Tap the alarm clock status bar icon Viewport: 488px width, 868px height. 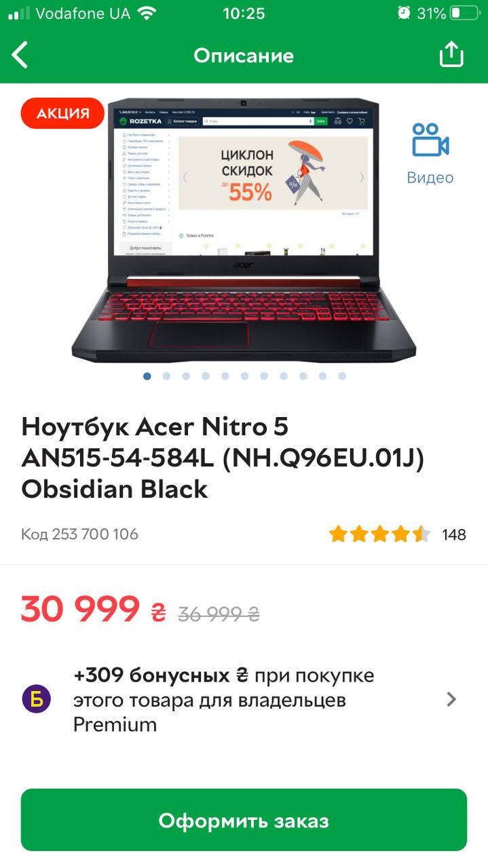click(x=404, y=13)
